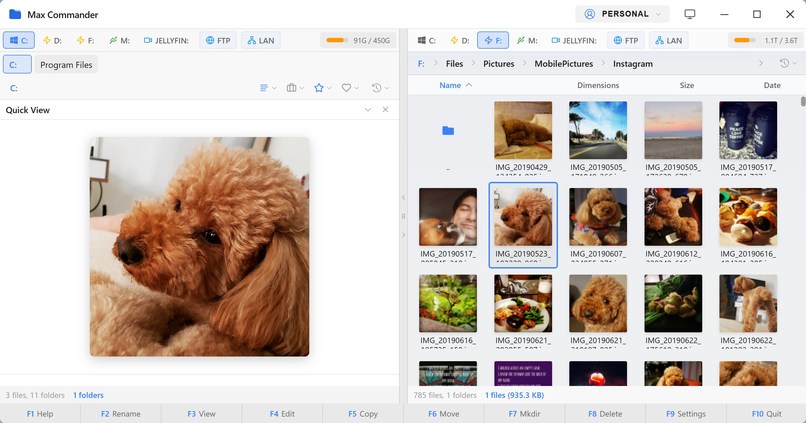Sort by Dimensions column
This screenshot has height=423, width=806.
(x=598, y=85)
